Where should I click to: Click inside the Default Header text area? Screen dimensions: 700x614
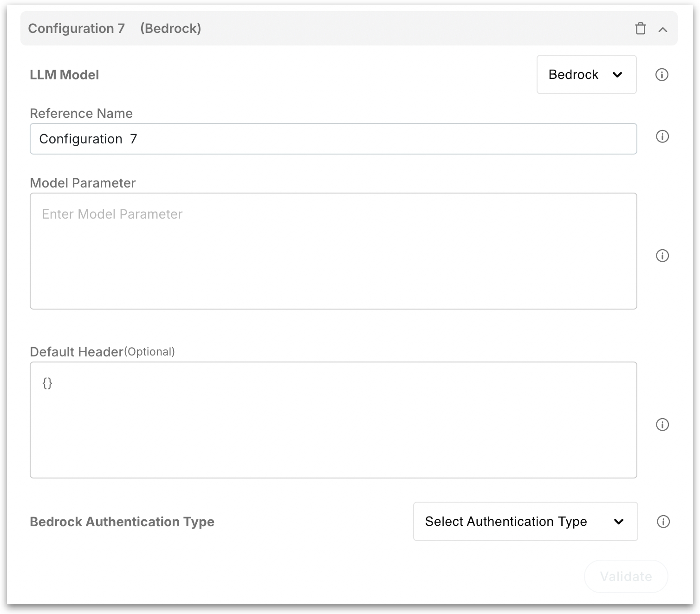pos(333,420)
